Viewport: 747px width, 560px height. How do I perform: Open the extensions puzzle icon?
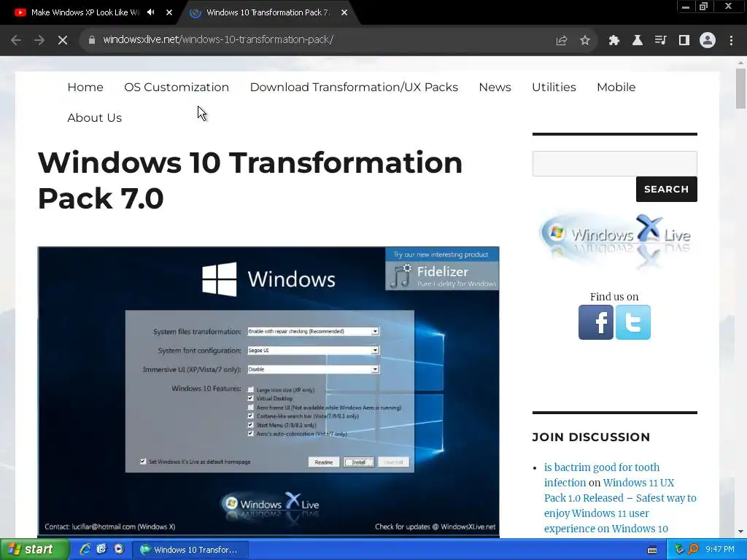pyautogui.click(x=614, y=41)
